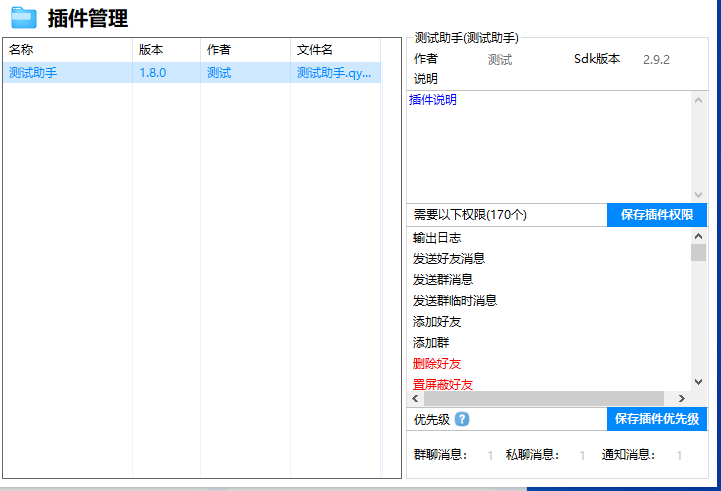This screenshot has width=721, height=491.
Task: Click the permissions list scroll up arrow
Action: [698, 236]
